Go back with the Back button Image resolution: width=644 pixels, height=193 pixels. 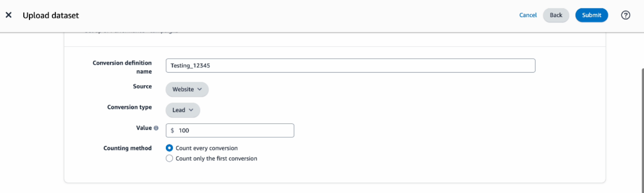tap(556, 15)
